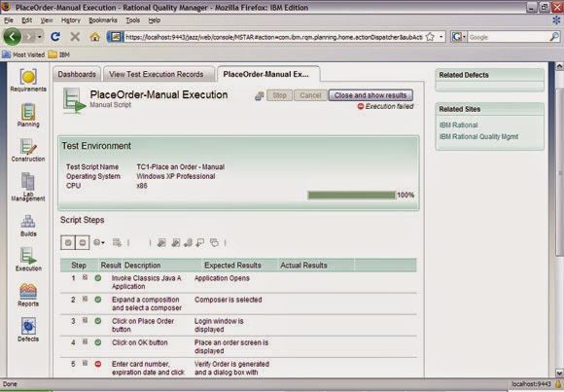
Task: Open the Requirements section in sidebar
Action: point(28,81)
